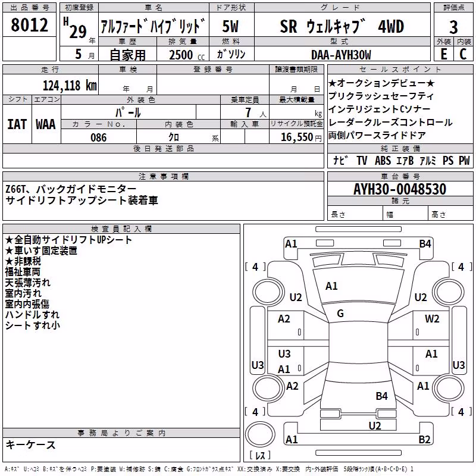Click windshield damage mark G on diagram

340,314
